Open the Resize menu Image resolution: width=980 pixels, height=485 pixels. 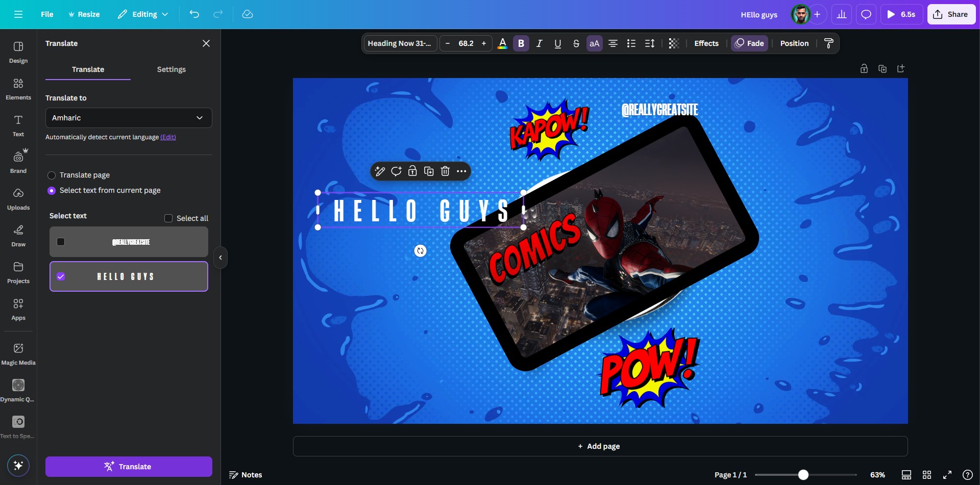pyautogui.click(x=84, y=14)
